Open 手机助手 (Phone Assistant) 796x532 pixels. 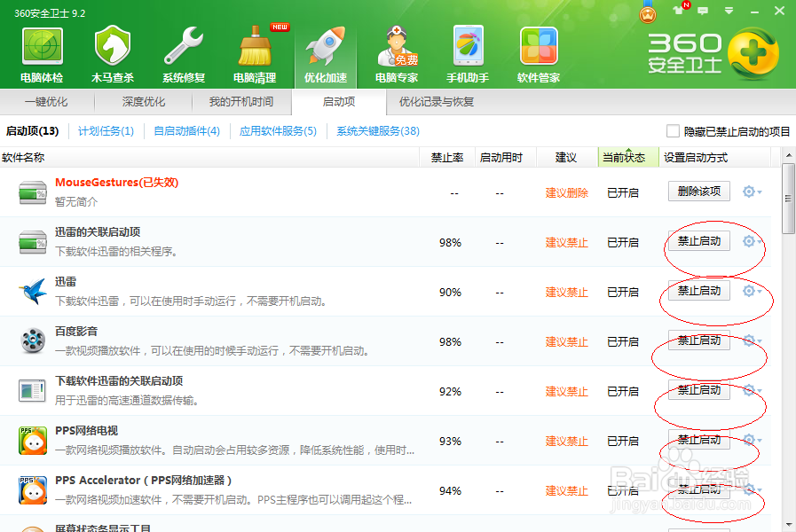(x=468, y=51)
